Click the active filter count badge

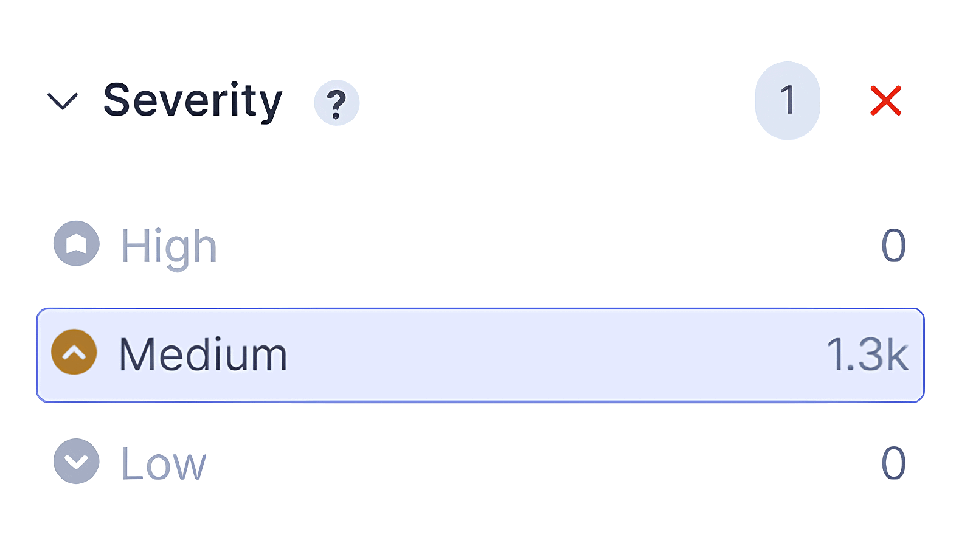(788, 101)
